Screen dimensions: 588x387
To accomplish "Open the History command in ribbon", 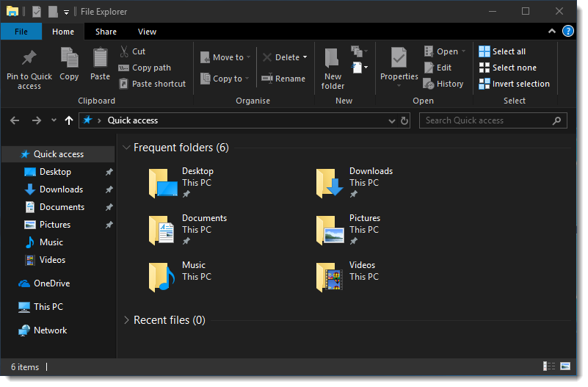I will tap(443, 84).
